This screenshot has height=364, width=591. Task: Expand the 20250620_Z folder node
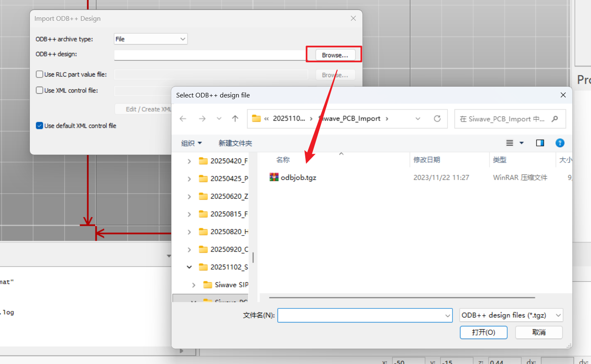(189, 197)
